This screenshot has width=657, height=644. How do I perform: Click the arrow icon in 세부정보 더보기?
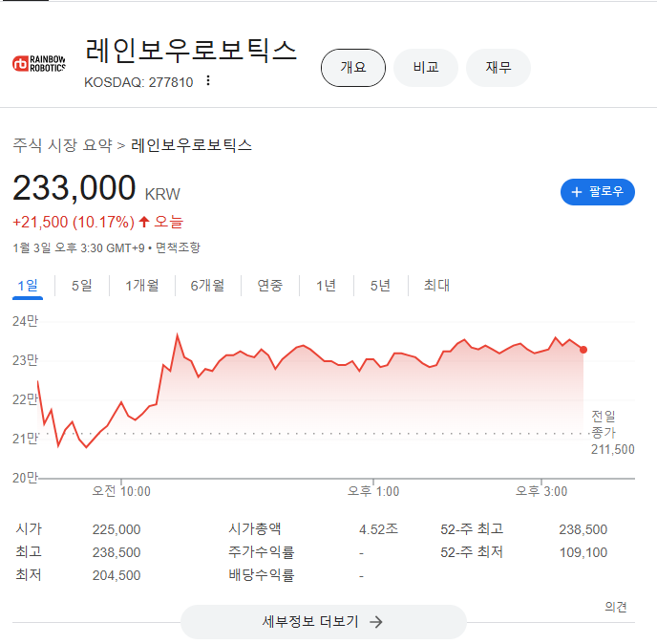[376, 622]
